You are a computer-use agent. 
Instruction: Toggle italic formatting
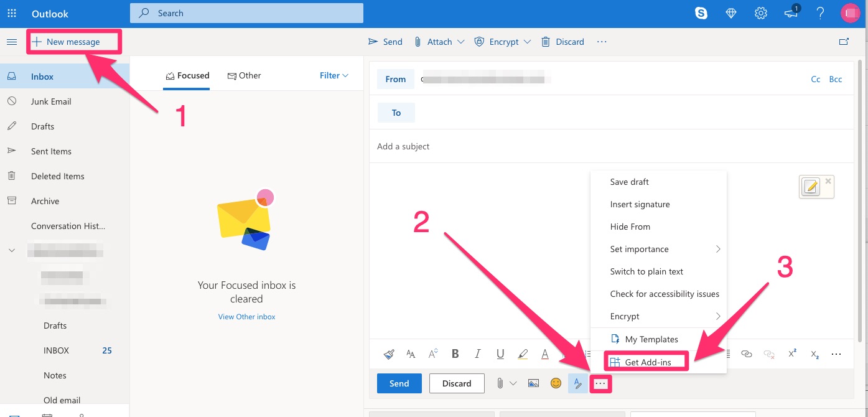[478, 354]
